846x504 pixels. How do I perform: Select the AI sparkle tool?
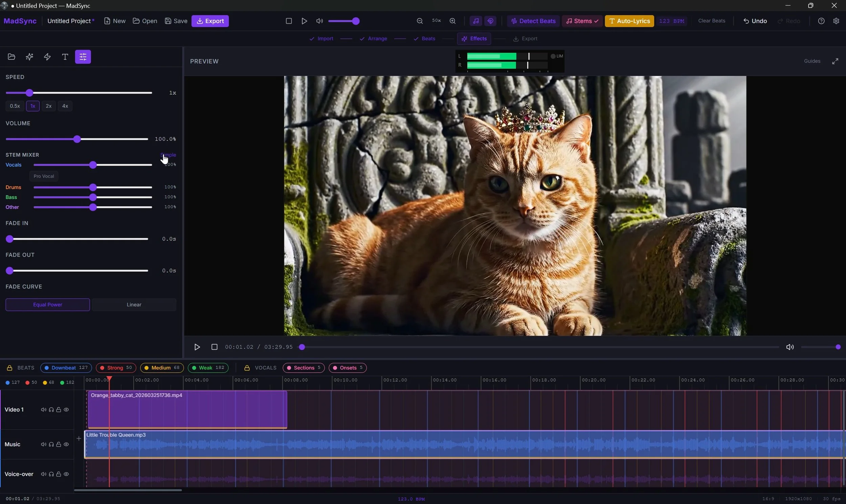click(x=29, y=57)
